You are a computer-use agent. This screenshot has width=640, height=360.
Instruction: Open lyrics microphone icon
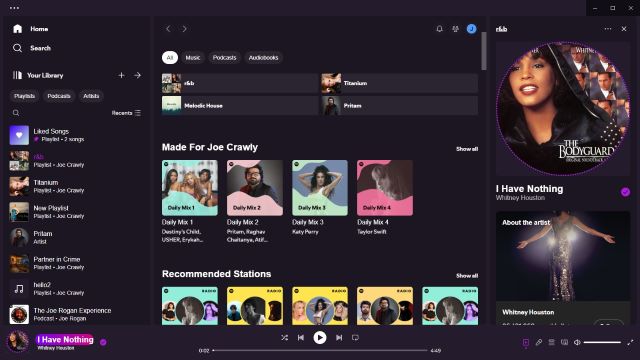(x=539, y=342)
